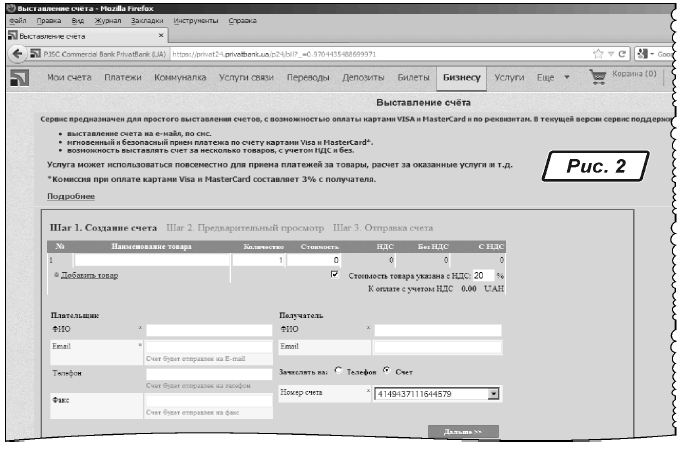Screen dimensions: 682x450
Task: Select the Телефон radio button
Action: coord(339,371)
